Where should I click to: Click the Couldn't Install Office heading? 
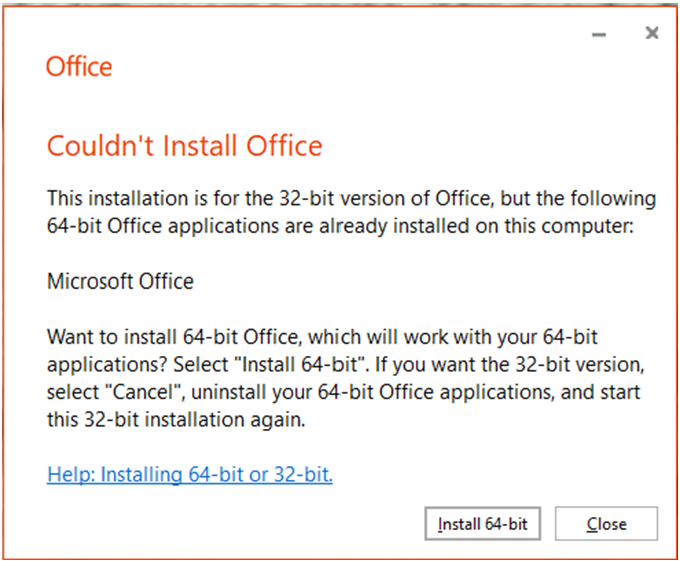point(185,146)
